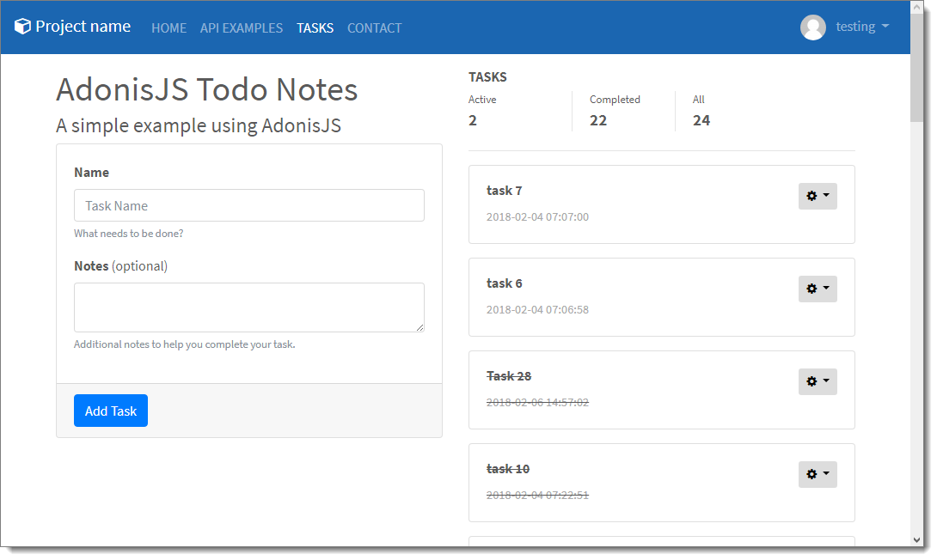Open the CONTACT nav item
Image resolution: width=937 pixels, height=560 pixels.
[375, 28]
